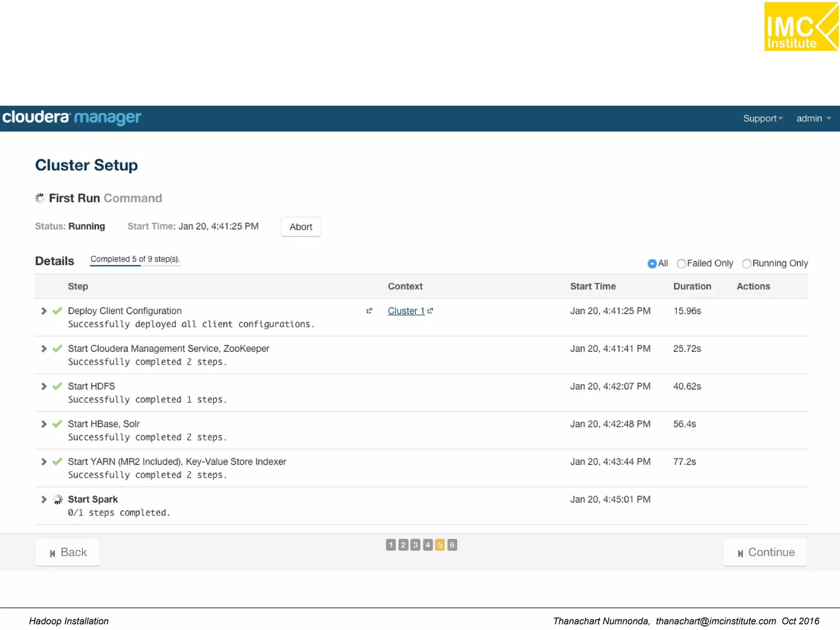Click the Cluster Setup heading
Image resolution: width=840 pixels, height=630 pixels.
87,165
